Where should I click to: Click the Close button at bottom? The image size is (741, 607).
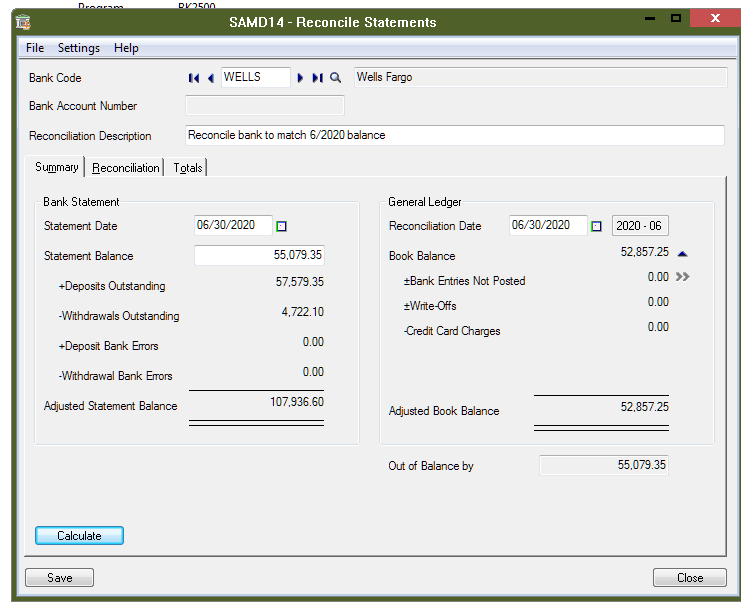click(689, 578)
